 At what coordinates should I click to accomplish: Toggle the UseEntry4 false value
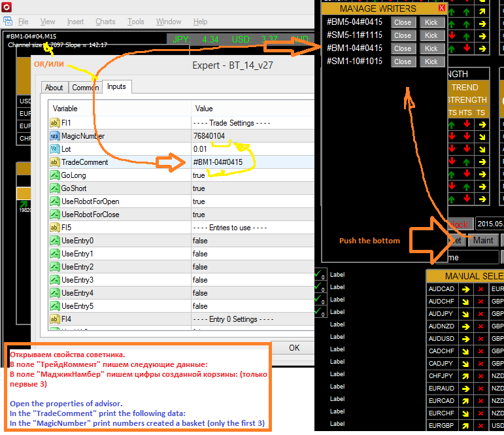pyautogui.click(x=252, y=293)
